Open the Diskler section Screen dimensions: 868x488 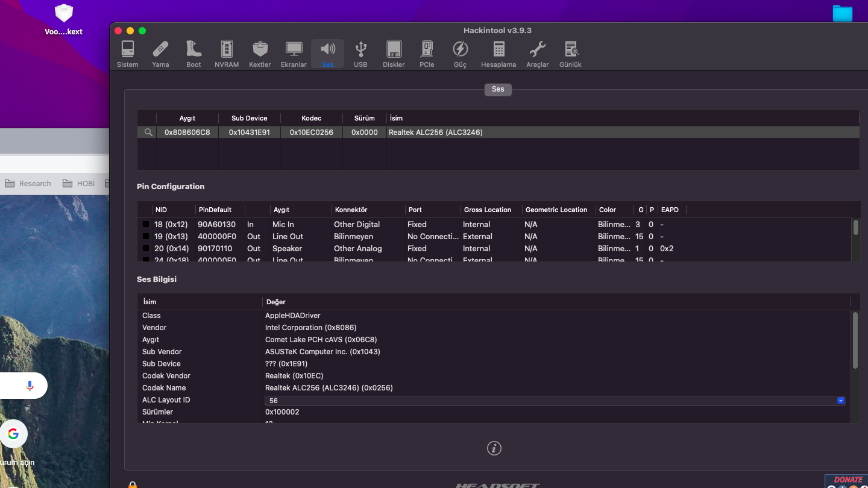point(394,54)
